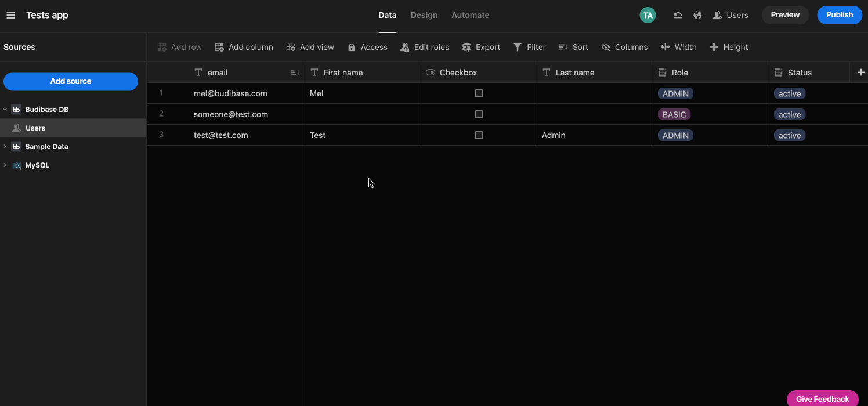Click the plus to add a new column
Viewport: 868px width, 406px height.
point(861,72)
